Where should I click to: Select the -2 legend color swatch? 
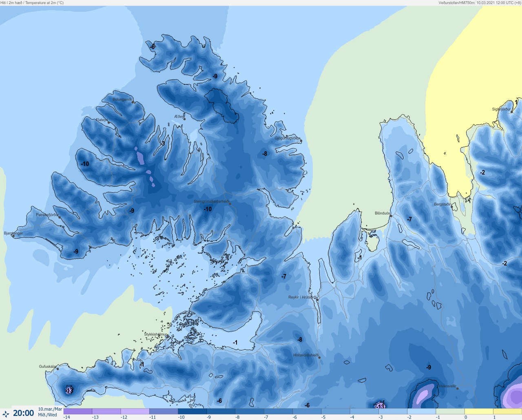point(422,411)
